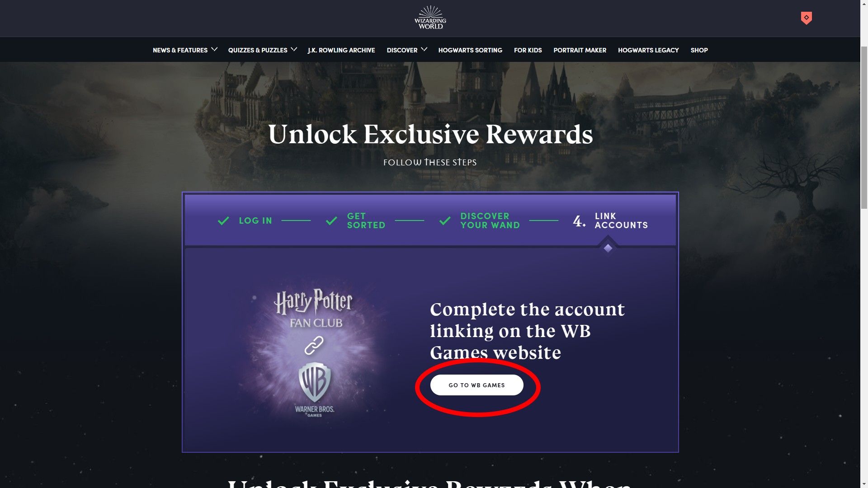Image resolution: width=868 pixels, height=488 pixels.
Task: Select the Discover Your Wand checkmark
Action: (445, 221)
